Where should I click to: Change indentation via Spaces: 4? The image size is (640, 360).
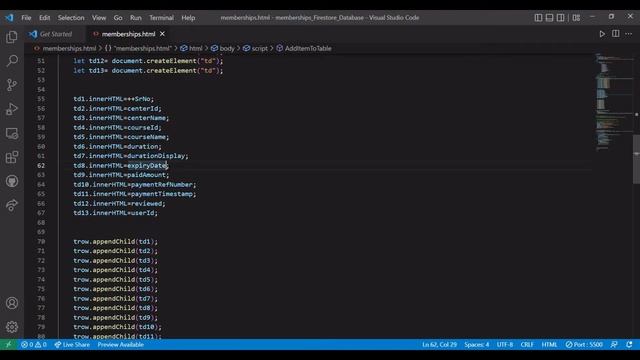pos(476,345)
